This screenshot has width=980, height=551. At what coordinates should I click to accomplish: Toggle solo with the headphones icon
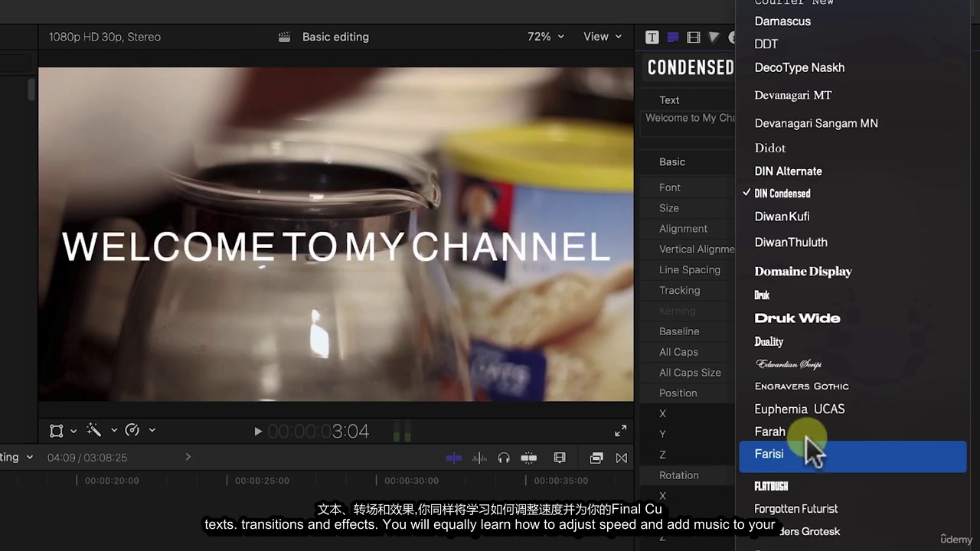504,458
